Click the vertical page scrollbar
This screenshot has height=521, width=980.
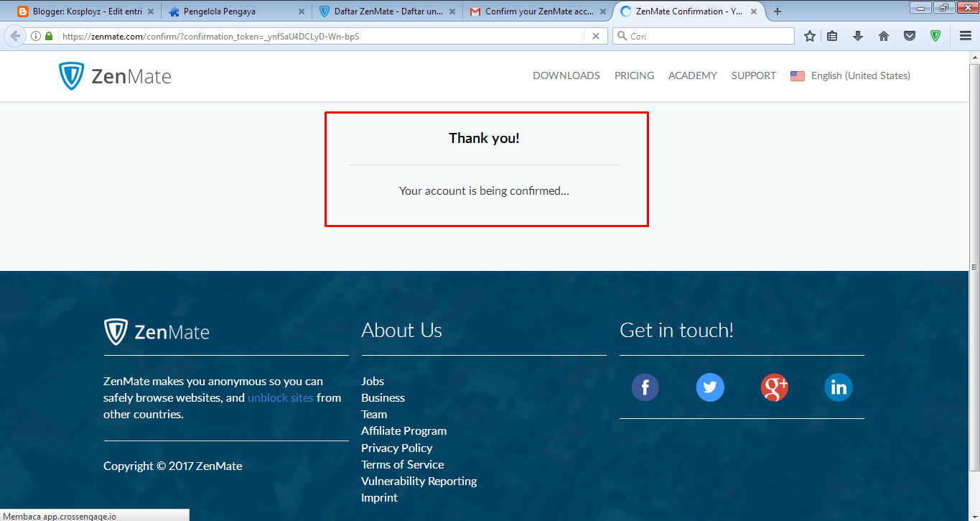pos(974,266)
